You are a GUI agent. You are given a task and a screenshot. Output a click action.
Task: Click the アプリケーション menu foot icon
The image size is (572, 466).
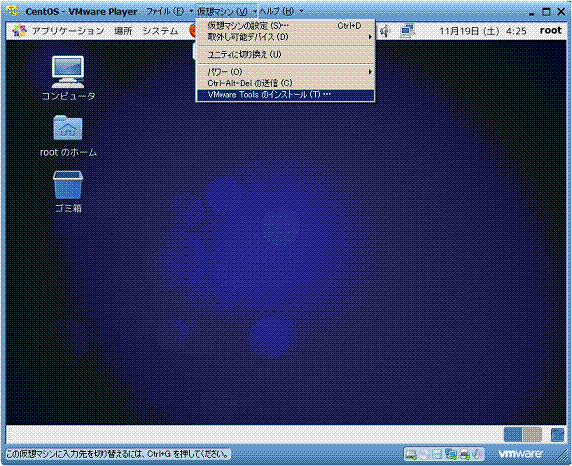[19, 31]
